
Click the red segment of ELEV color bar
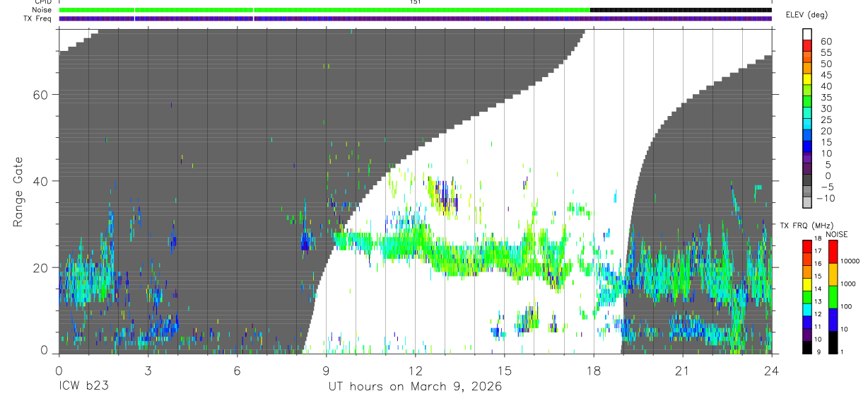(x=807, y=47)
